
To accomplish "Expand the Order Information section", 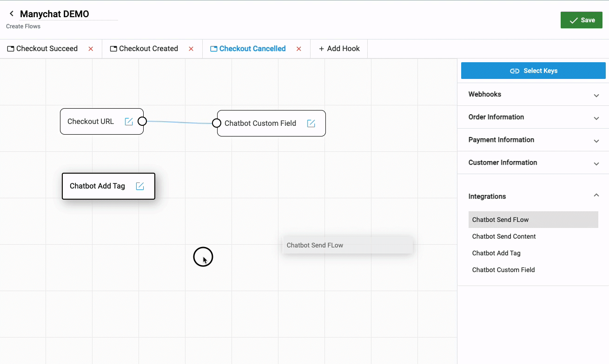I will pos(533,117).
